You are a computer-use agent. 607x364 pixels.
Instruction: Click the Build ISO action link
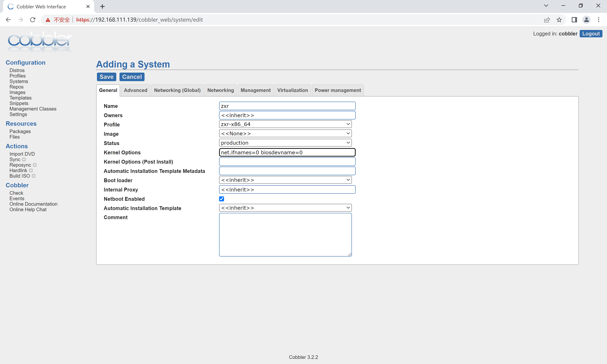(20, 176)
